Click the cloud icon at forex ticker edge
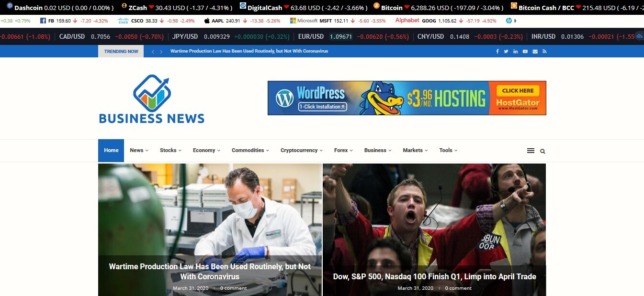The image size is (644, 296). 639,36
